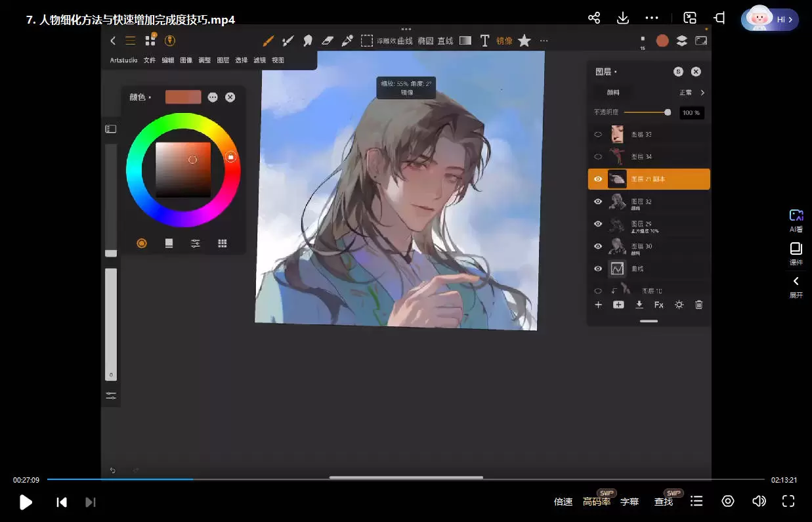This screenshot has height=522, width=812.
Task: Expand the 正常 blend mode chevron
Action: (x=702, y=93)
